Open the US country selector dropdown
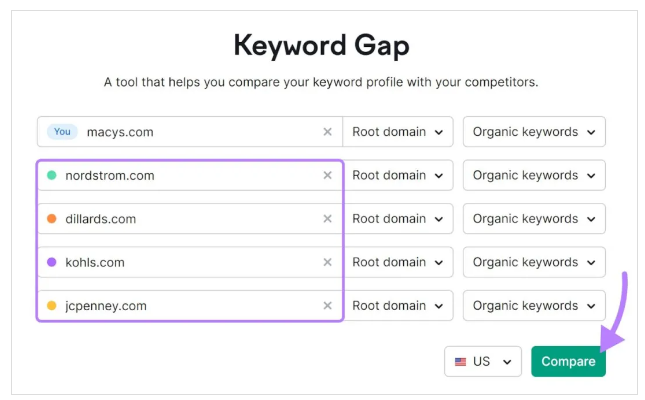 tap(483, 362)
